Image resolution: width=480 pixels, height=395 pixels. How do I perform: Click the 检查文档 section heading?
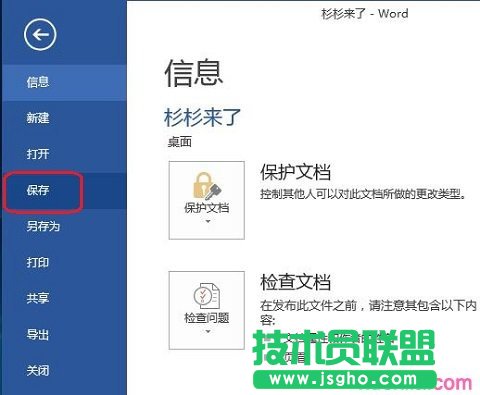tap(295, 282)
